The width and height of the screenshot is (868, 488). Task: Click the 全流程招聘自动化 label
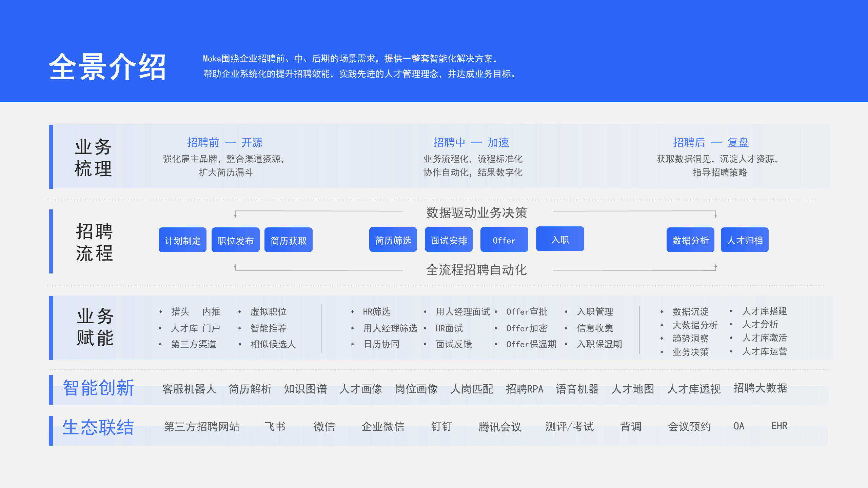point(476,270)
